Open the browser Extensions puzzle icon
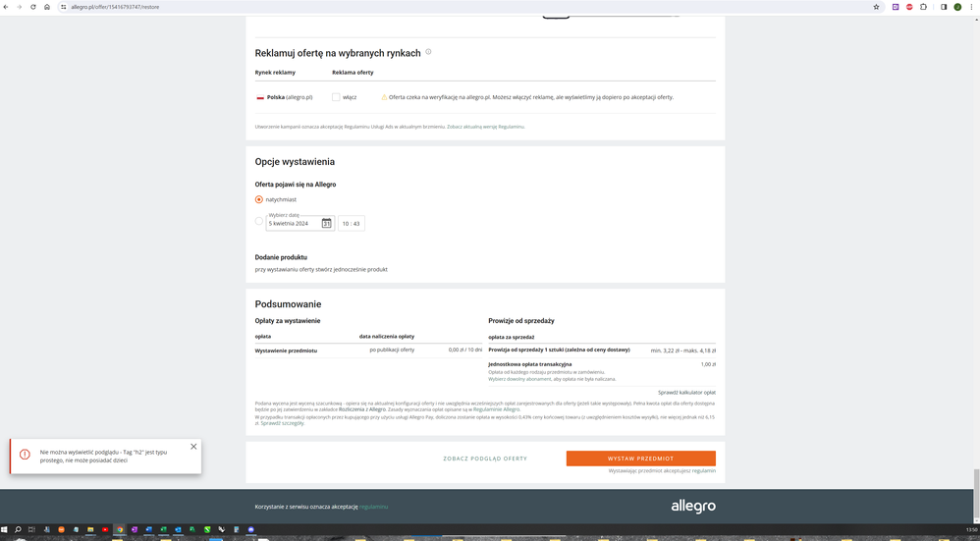The height and width of the screenshot is (541, 980). click(923, 7)
